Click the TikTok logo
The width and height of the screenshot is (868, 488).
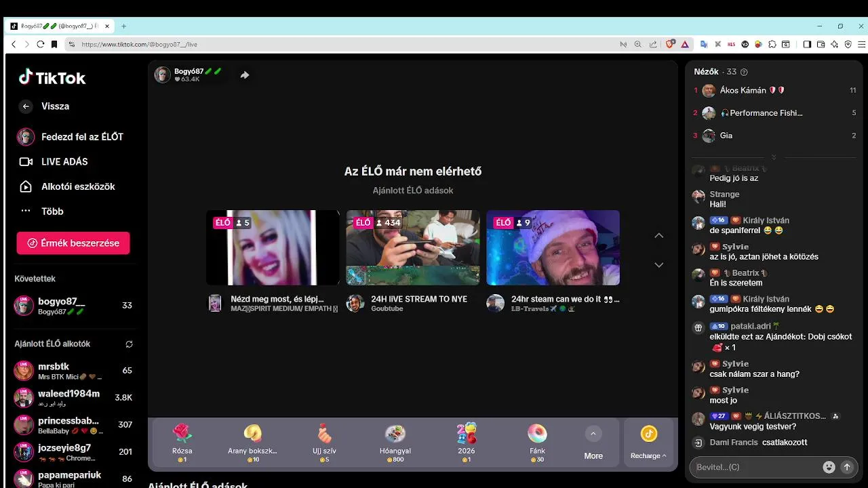point(52,77)
